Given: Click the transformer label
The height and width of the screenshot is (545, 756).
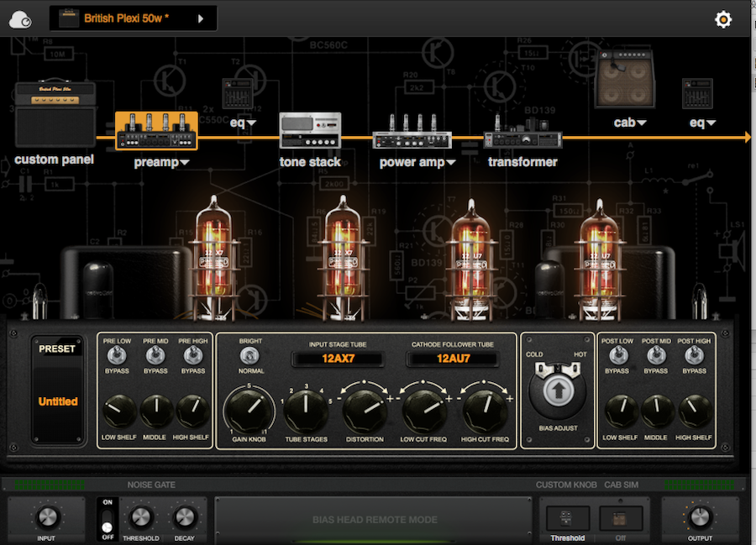Looking at the screenshot, I should pos(522,162).
